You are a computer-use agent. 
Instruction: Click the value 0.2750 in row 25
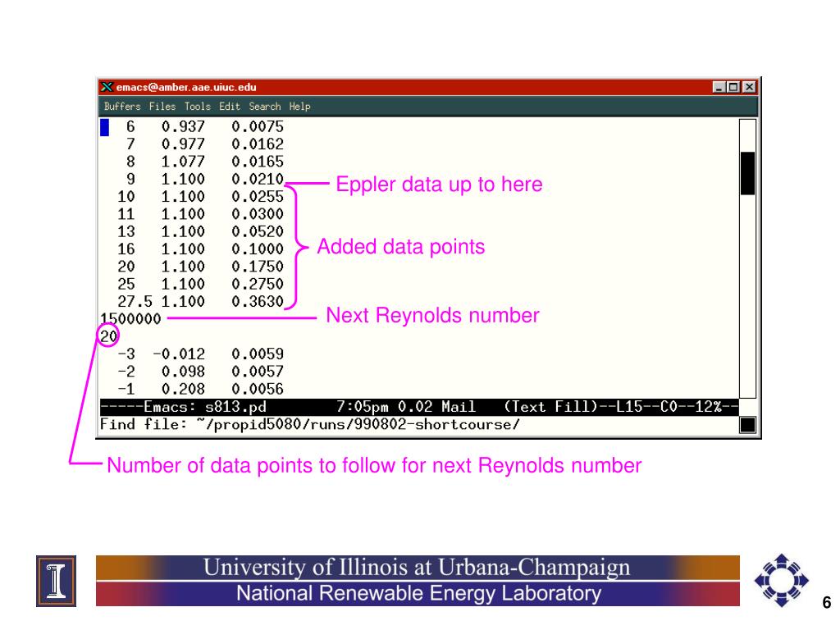pos(257,285)
